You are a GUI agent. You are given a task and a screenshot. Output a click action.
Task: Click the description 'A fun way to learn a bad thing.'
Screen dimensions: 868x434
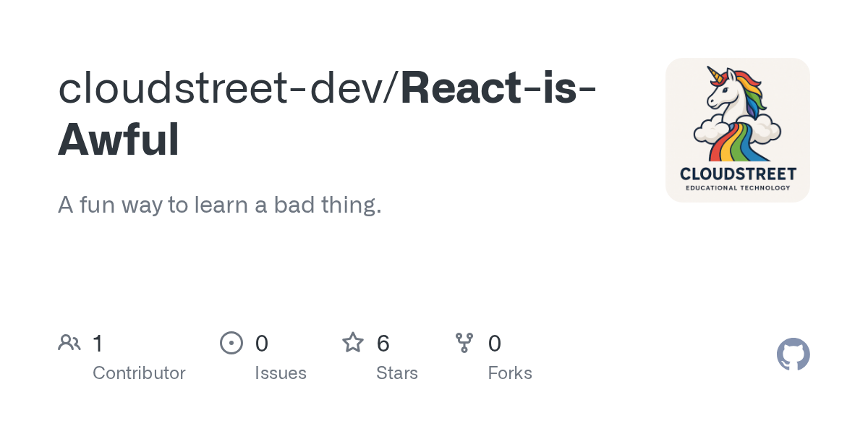[x=219, y=205]
